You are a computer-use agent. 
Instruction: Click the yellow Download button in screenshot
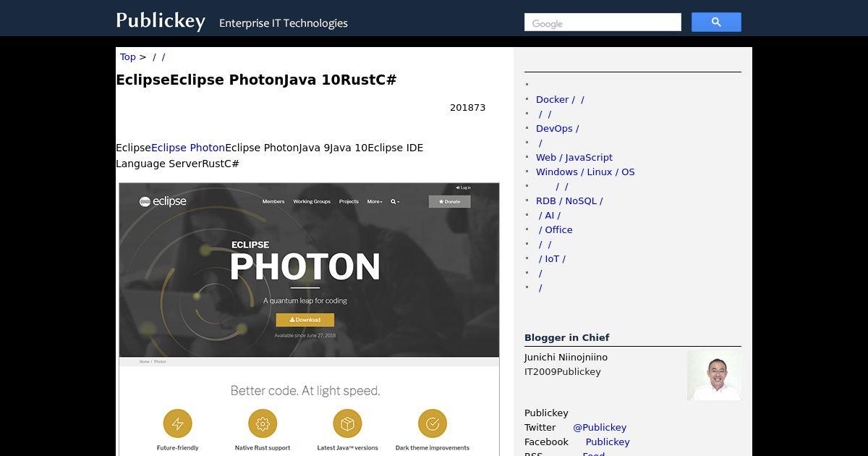305,319
